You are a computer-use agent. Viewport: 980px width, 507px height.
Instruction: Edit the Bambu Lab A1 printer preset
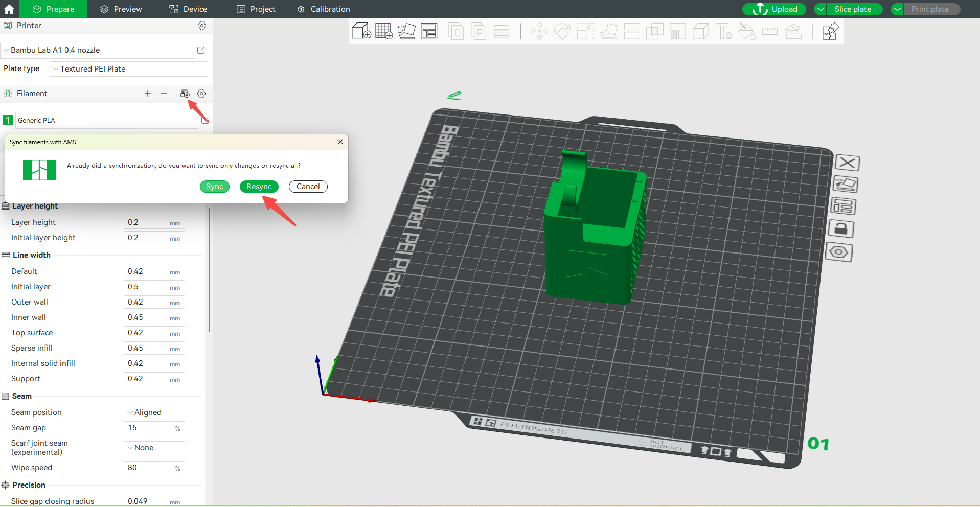pyautogui.click(x=201, y=50)
